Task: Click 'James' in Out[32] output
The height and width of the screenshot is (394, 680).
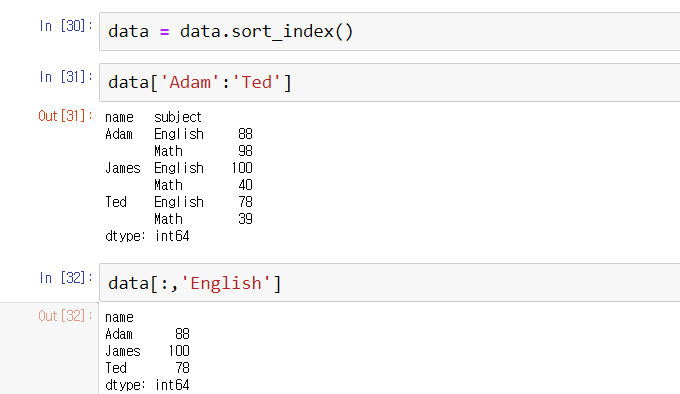Action: (123, 351)
